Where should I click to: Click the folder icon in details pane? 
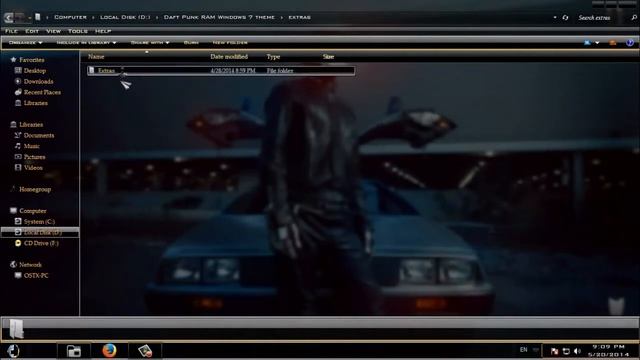(16, 329)
